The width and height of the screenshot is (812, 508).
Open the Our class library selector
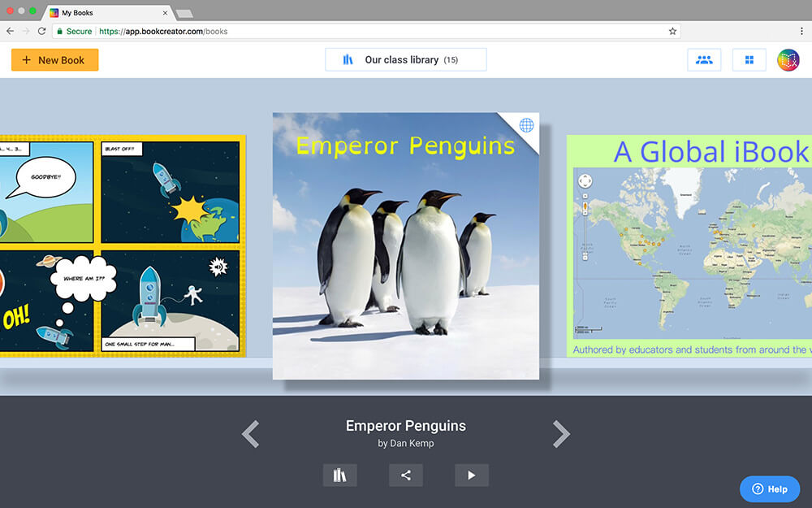click(x=405, y=60)
